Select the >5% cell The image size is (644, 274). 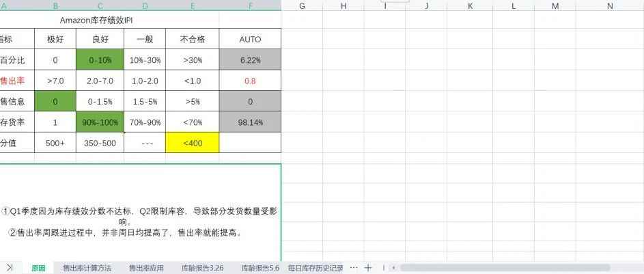(x=192, y=101)
